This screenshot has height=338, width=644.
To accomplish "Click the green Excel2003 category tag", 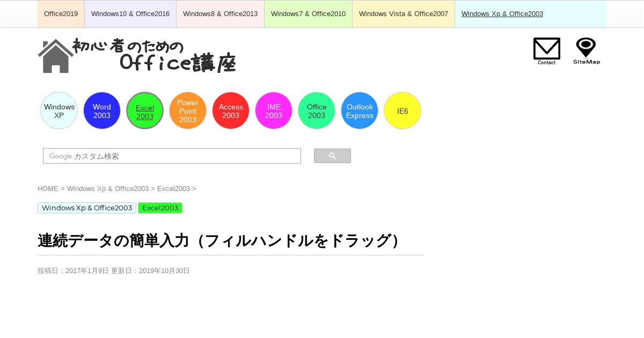I will 160,208.
